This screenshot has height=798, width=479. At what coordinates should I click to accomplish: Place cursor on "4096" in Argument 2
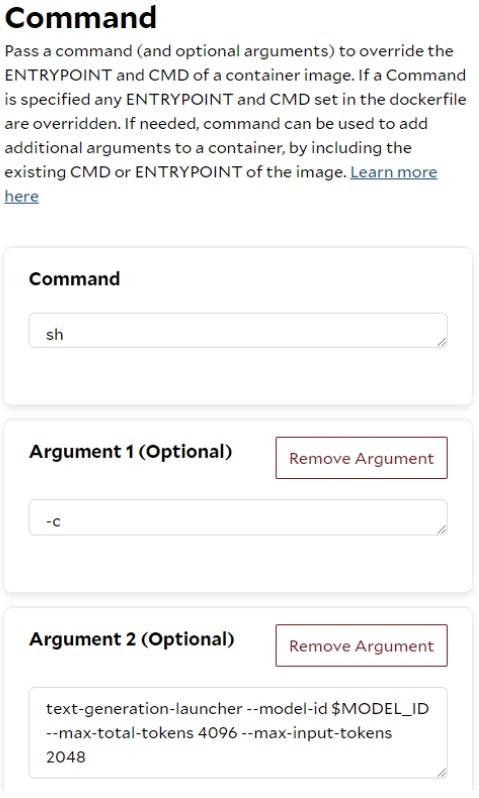pos(217,733)
